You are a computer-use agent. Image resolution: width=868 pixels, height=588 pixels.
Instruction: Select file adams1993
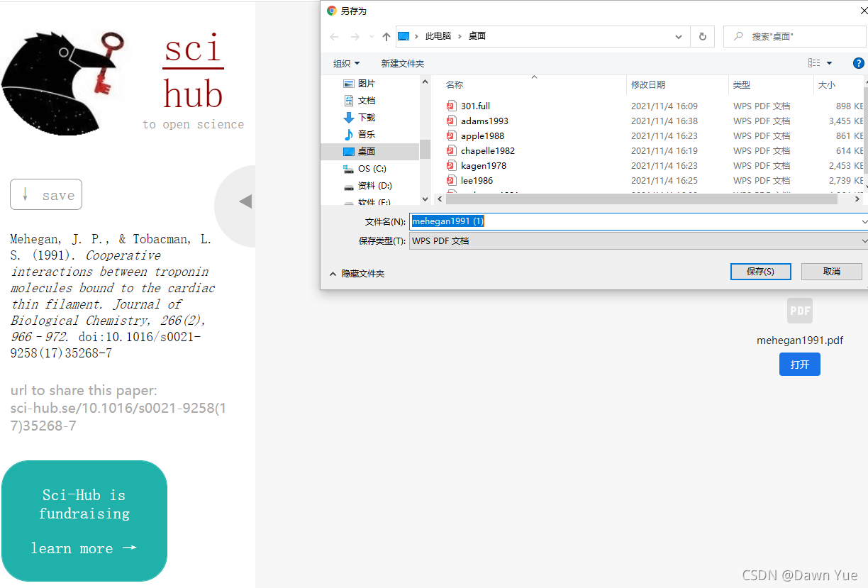point(484,121)
